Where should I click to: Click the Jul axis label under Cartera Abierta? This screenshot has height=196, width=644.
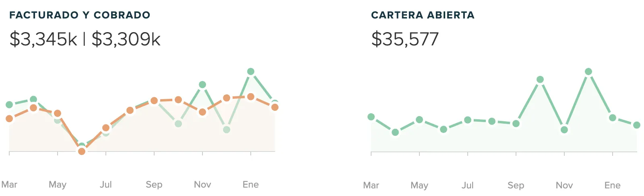[468, 185]
